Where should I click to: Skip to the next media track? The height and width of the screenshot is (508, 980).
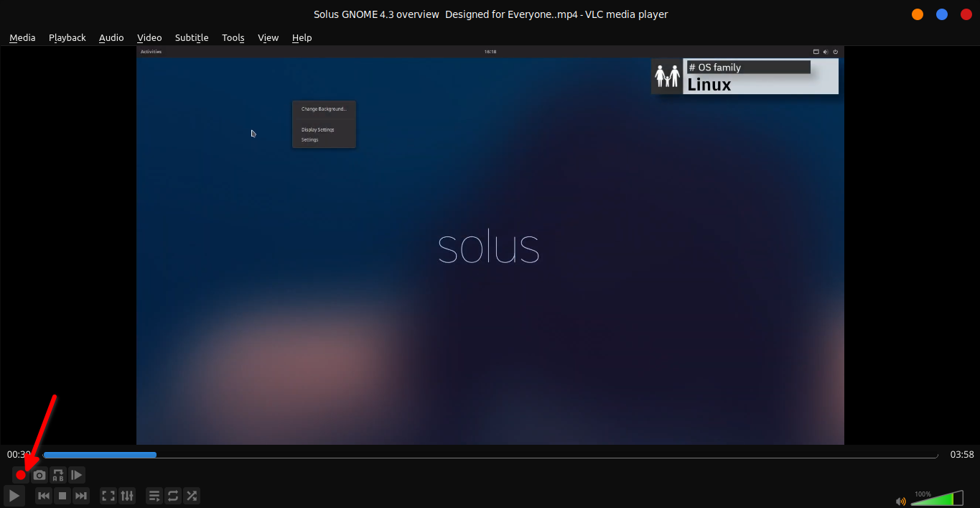[x=81, y=496]
